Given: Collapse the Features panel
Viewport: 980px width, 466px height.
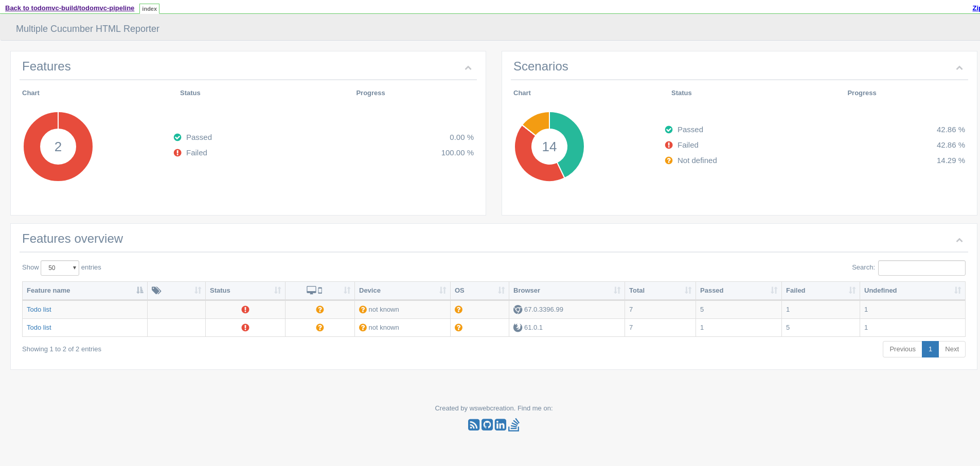Looking at the screenshot, I should 468,68.
